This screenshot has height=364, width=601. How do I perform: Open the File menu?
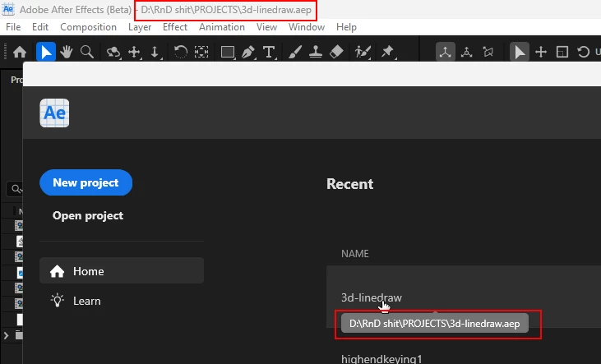pyautogui.click(x=13, y=27)
